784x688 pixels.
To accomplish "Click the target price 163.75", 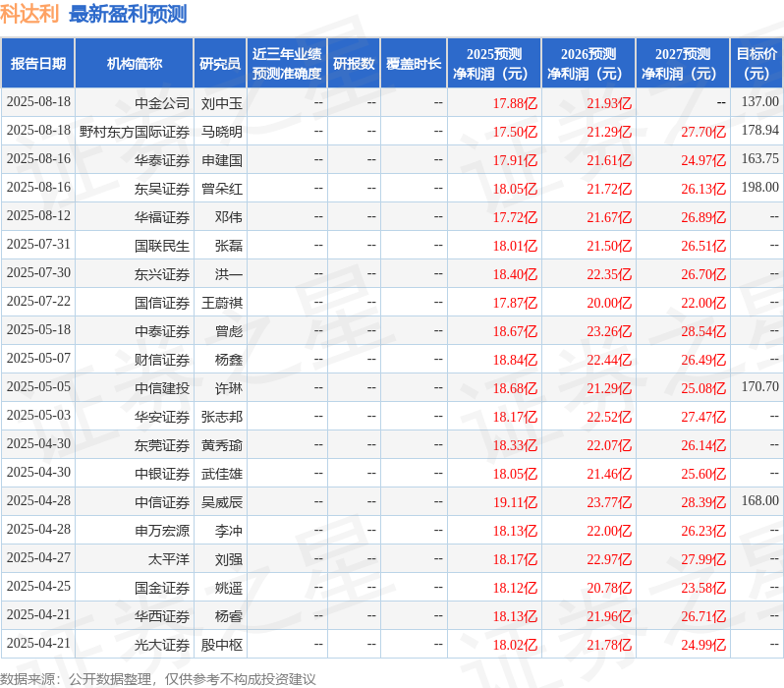I will (x=760, y=158).
